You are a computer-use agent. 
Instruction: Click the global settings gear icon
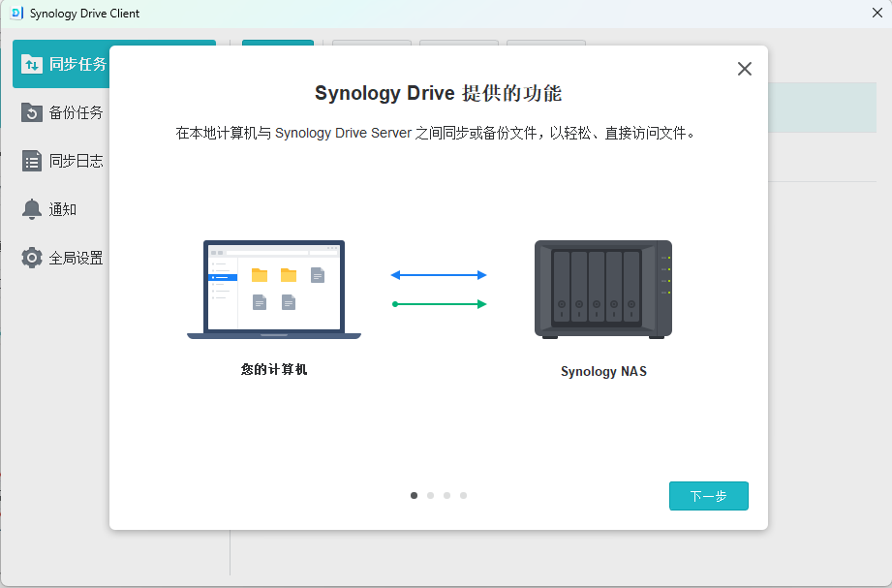click(x=32, y=258)
